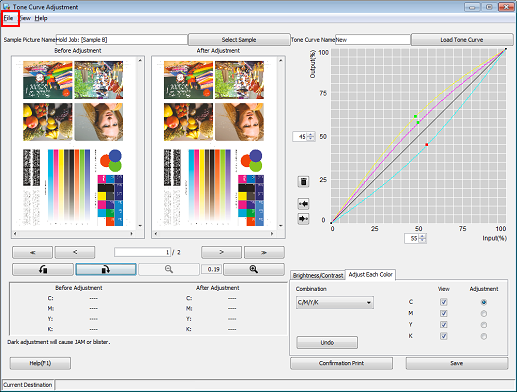517x392 pixels.
Task: Select the Adjustment radio button for M
Action: (484, 314)
